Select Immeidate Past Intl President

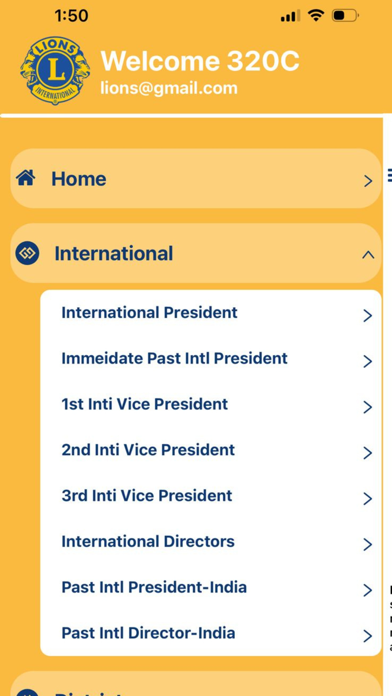210,359
